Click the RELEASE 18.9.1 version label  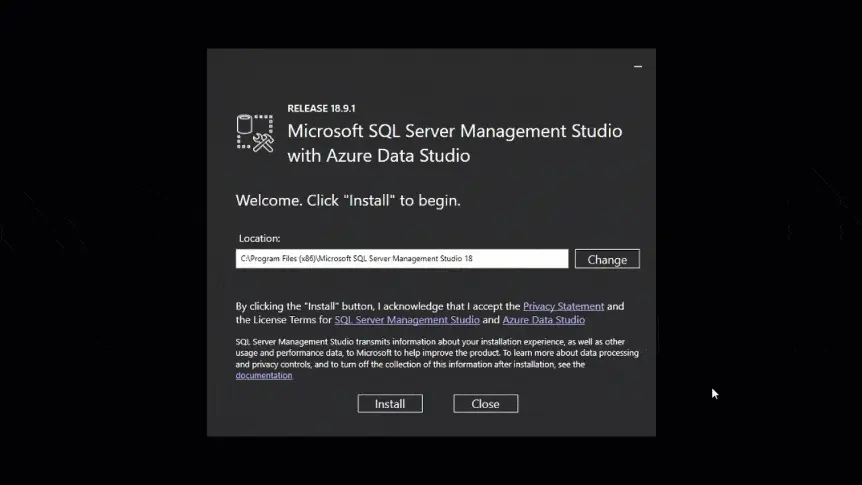(x=322, y=108)
